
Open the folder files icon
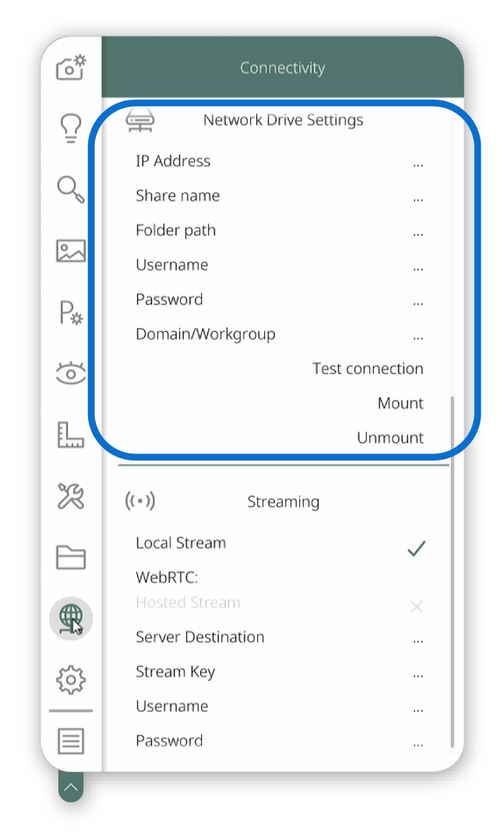pos(71,557)
